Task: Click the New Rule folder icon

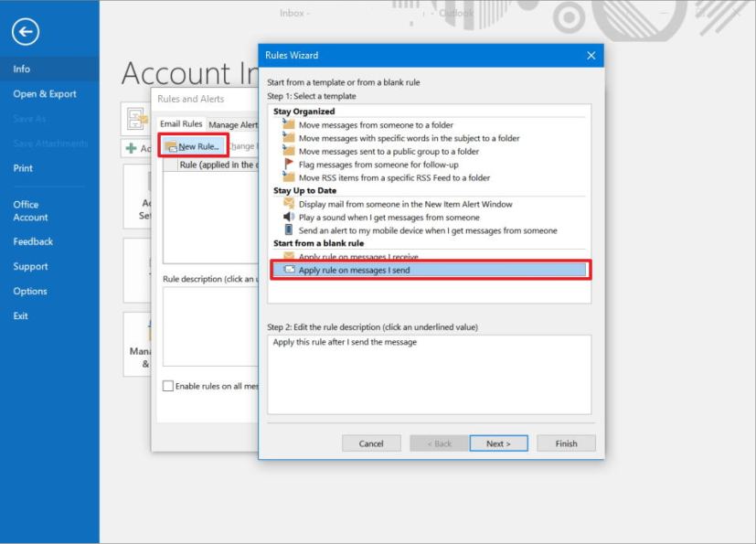Action: pyautogui.click(x=171, y=146)
